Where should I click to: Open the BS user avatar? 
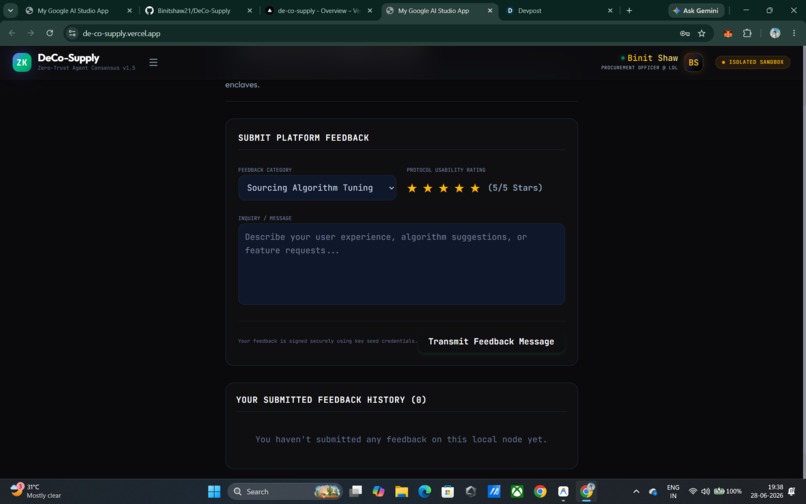click(x=693, y=62)
